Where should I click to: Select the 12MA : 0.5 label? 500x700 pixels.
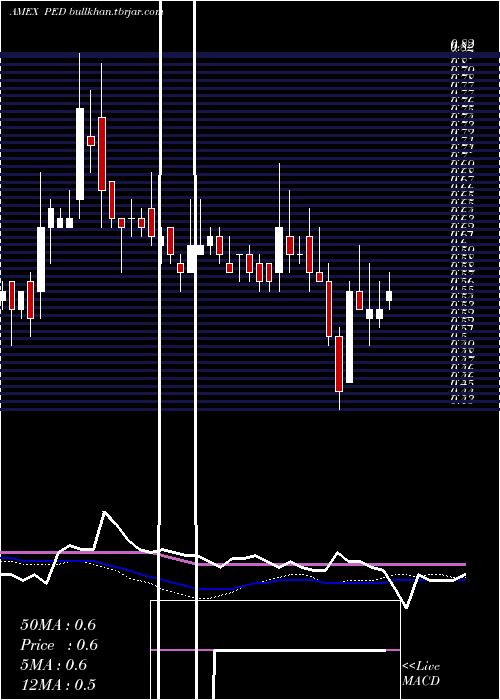pos(58,684)
